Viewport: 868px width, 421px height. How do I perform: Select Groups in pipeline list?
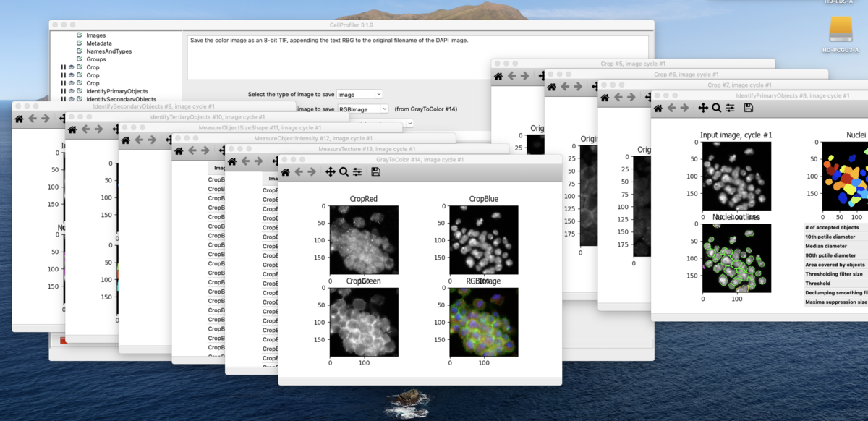(95, 59)
